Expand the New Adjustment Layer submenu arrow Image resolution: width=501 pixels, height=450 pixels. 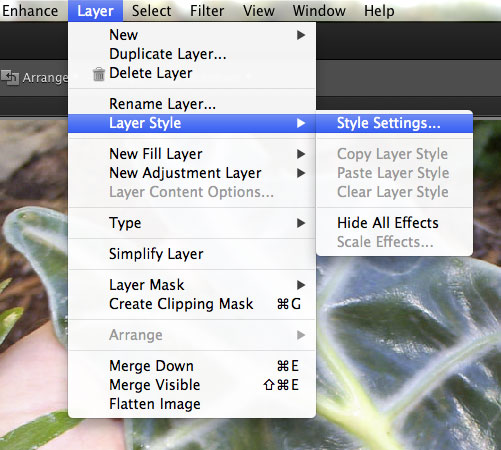tap(301, 173)
